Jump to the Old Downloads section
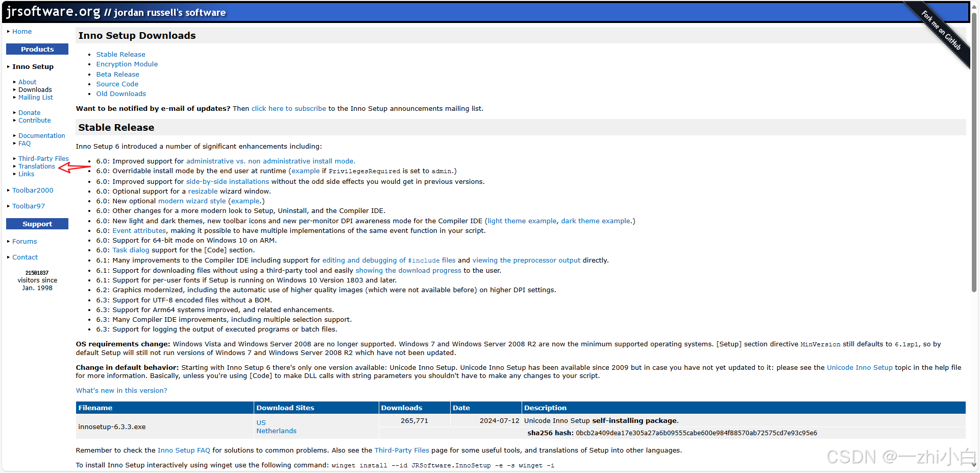 121,94
